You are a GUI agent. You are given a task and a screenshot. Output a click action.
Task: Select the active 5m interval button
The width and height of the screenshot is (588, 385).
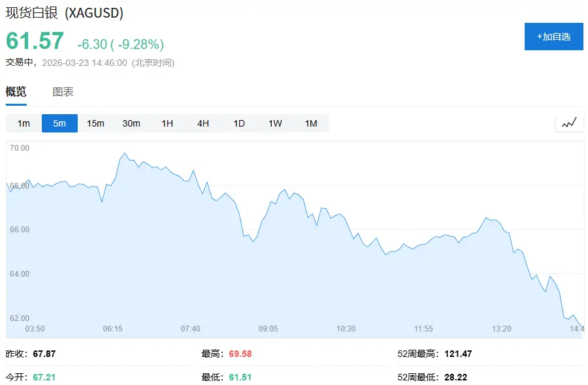(x=59, y=123)
